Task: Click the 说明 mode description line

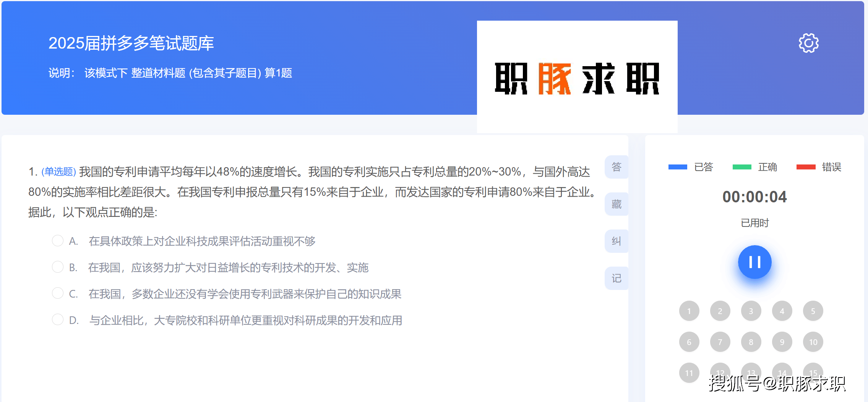Action: tap(170, 73)
